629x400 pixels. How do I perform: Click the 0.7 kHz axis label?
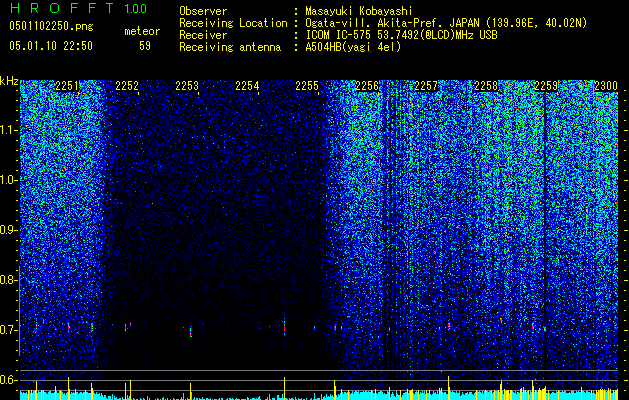8,330
